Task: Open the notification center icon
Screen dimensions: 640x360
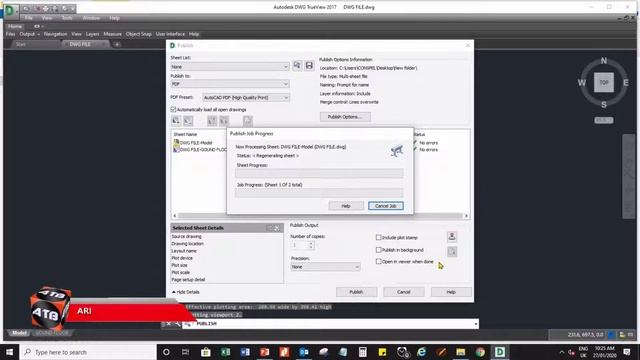Action: tap(627, 352)
